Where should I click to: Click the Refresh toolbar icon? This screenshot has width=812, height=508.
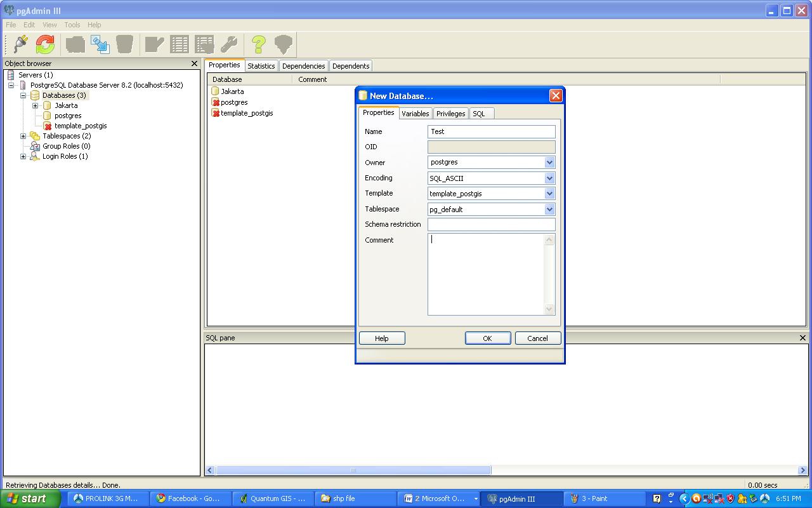point(43,44)
